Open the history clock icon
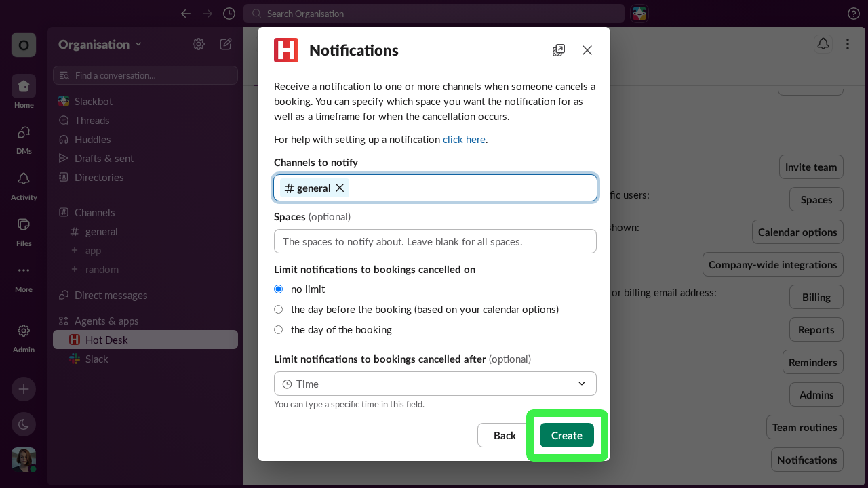The image size is (868, 488). click(x=229, y=14)
